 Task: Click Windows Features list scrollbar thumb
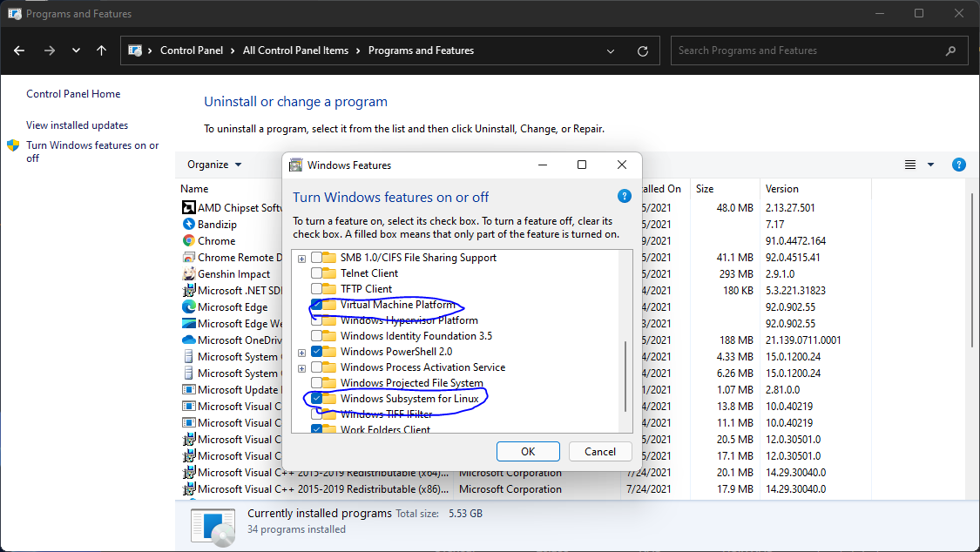pyautogui.click(x=625, y=376)
